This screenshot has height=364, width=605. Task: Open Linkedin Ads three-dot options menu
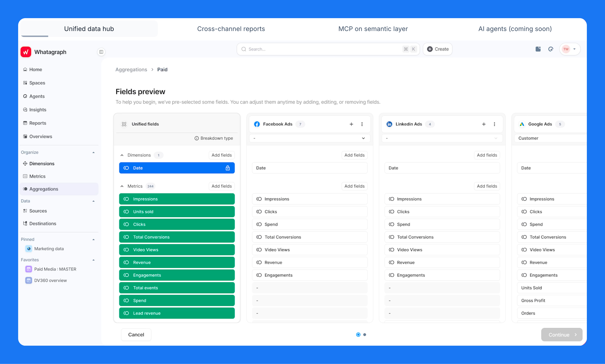[494, 124]
